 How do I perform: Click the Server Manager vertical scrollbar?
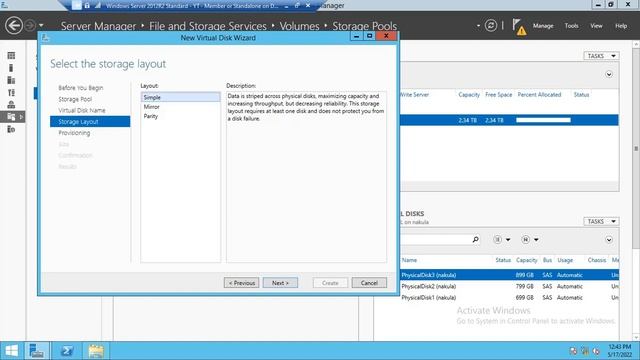[x=636, y=149]
